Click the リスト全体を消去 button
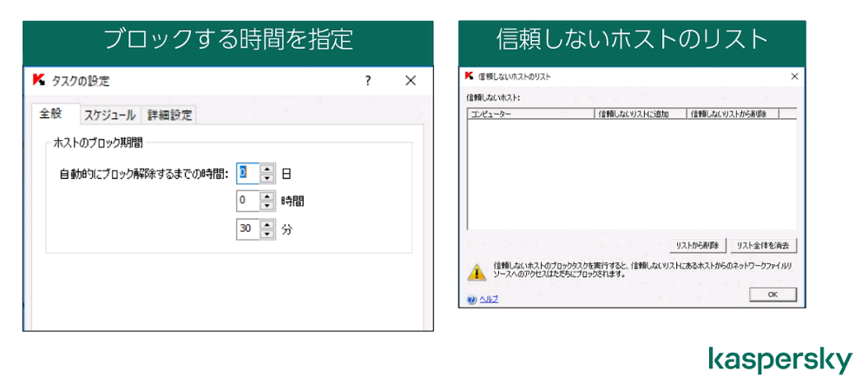868x391 pixels. (x=763, y=245)
